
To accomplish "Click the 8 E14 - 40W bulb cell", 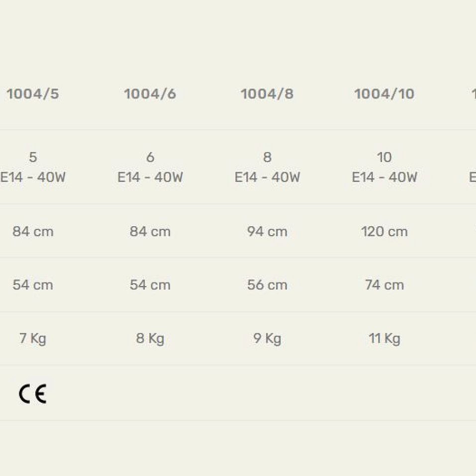I will 267,167.
